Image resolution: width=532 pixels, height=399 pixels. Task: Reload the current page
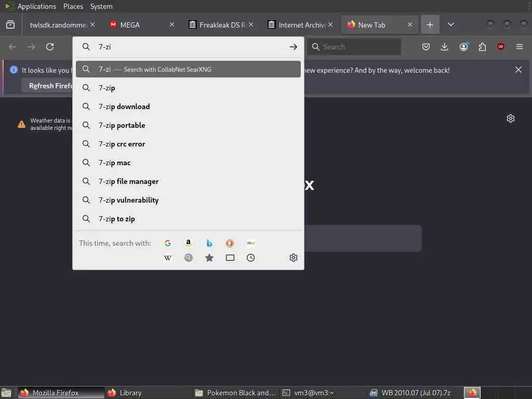50,47
